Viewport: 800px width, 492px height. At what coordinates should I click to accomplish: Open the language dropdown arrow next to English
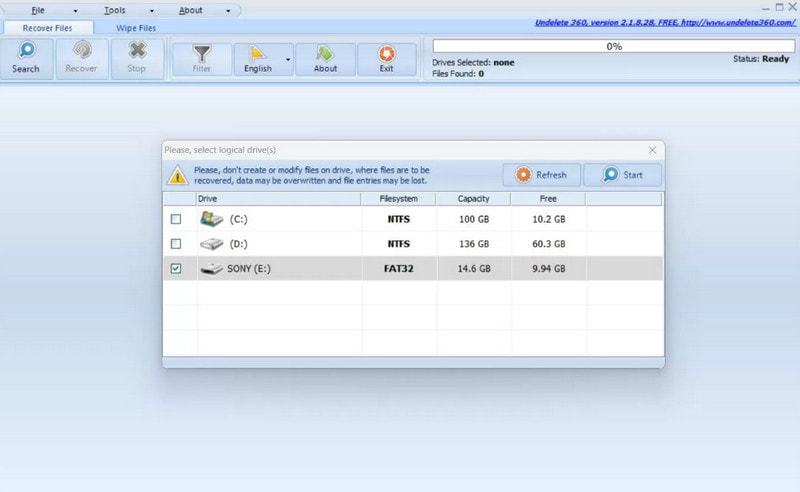click(288, 60)
